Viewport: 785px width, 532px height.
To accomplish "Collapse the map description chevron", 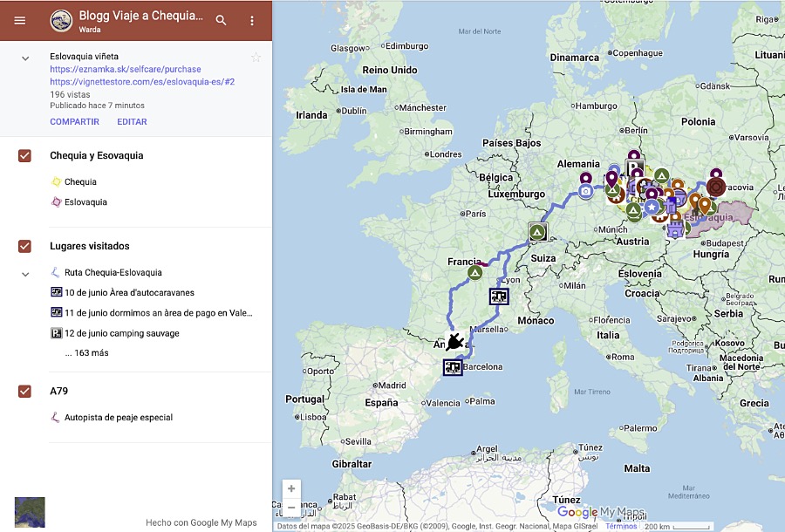I will [25, 58].
